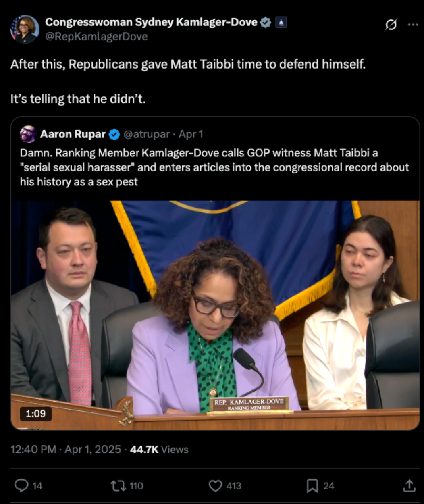Viewport: 424px width, 504px height.
Task: Bookmark this post with the bookmark icon
Action: point(320,486)
